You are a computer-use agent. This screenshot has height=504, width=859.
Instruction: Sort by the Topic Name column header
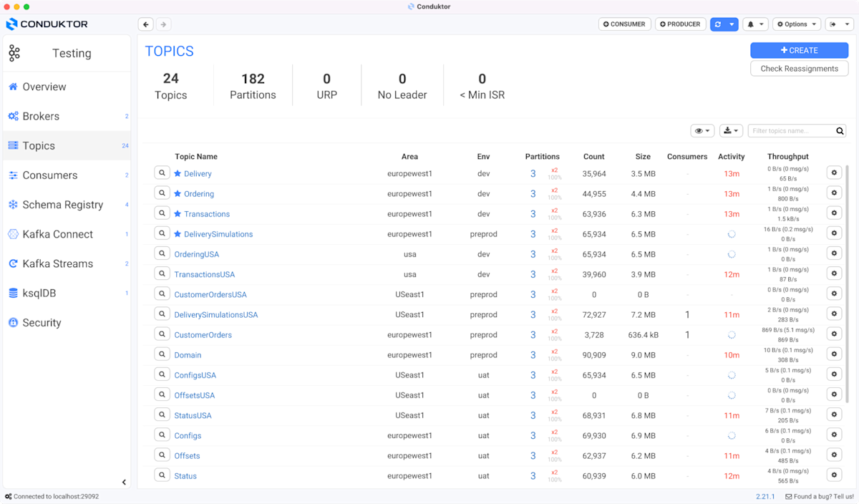pos(196,156)
